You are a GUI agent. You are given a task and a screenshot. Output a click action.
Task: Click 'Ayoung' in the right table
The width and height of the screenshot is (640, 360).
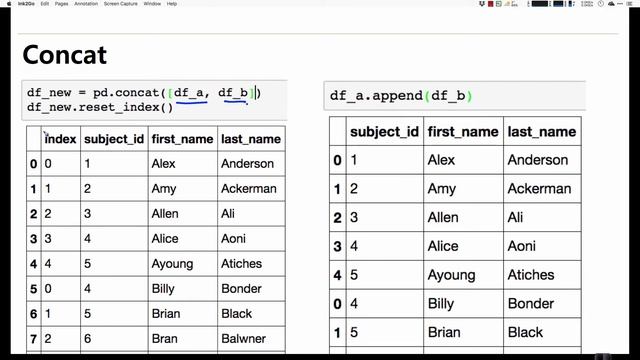[x=451, y=276]
